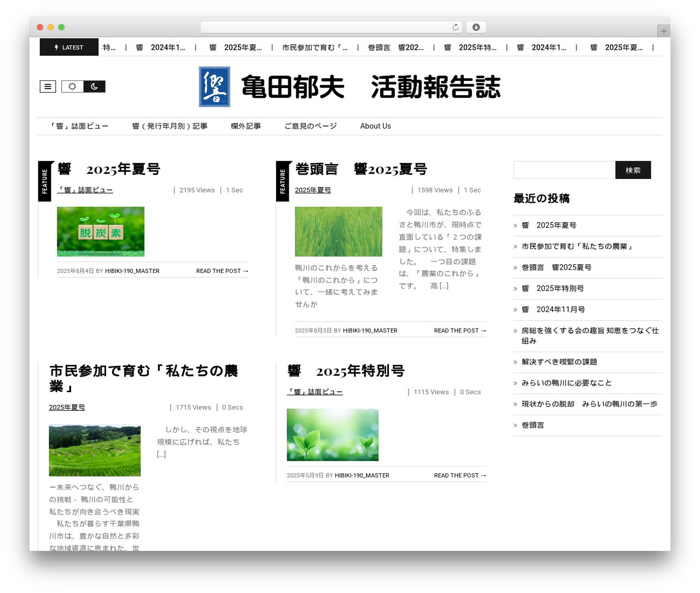Open 「響」誌面ビュー menu item
Viewport: 700px width, 593px height.
coord(79,126)
